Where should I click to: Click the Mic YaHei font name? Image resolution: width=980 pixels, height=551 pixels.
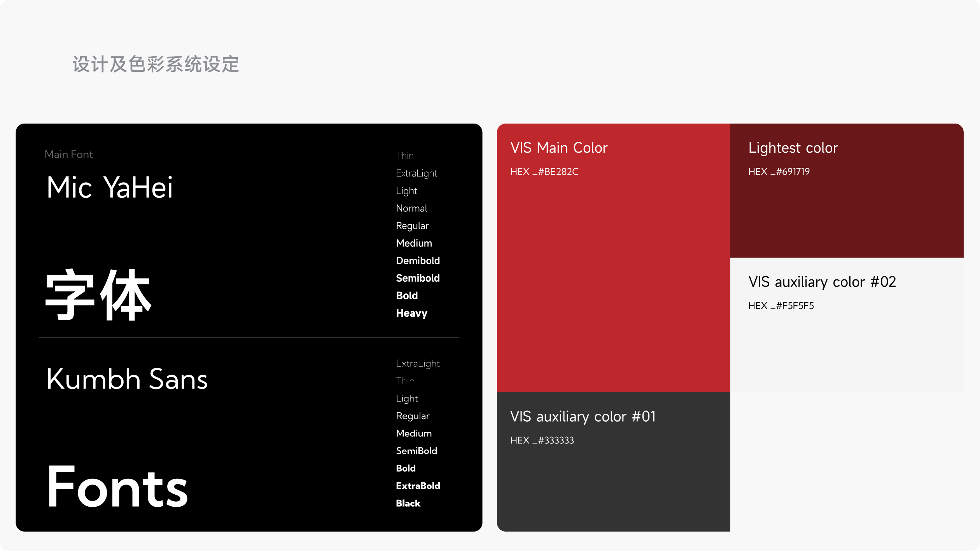pyautogui.click(x=109, y=188)
